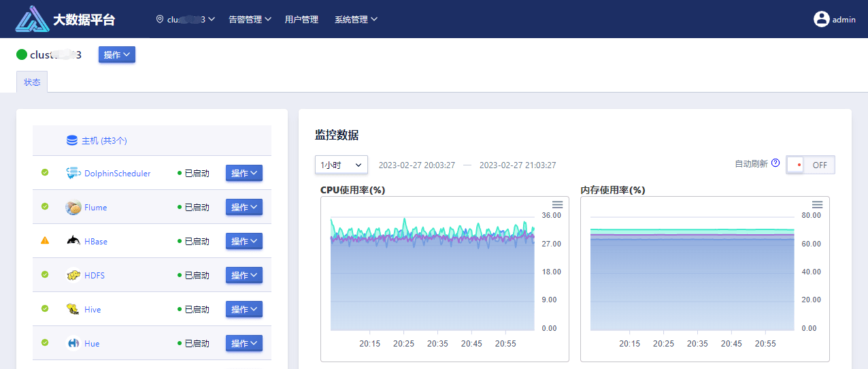Expand the 告警管理 menu

tap(250, 20)
